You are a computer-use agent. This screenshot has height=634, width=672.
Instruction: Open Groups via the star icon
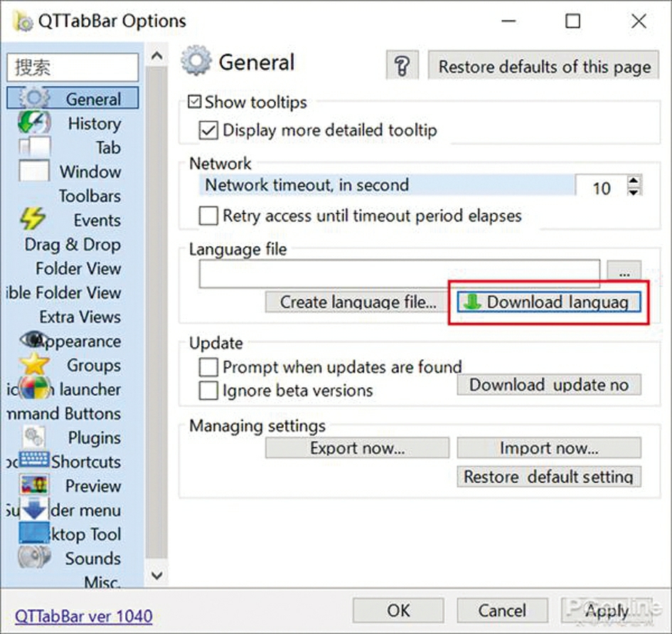[34, 364]
